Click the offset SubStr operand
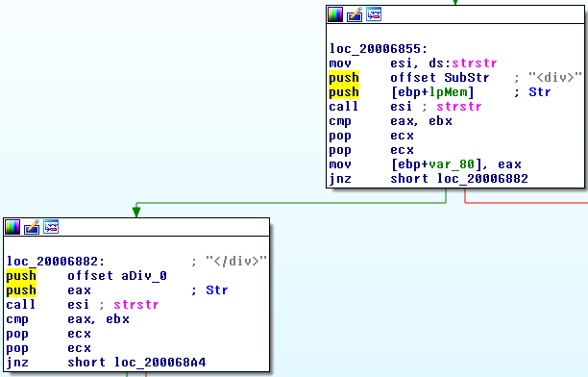The image size is (588, 377). click(439, 78)
